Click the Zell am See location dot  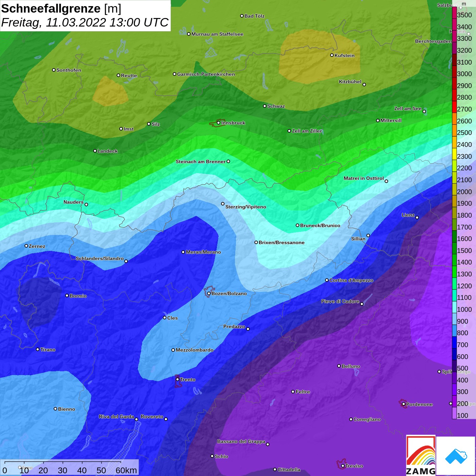tap(424, 112)
